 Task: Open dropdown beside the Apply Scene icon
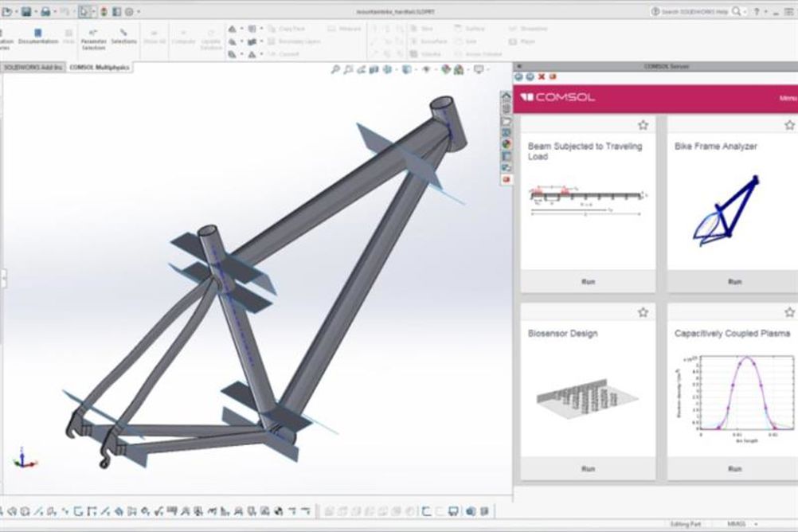point(467,69)
